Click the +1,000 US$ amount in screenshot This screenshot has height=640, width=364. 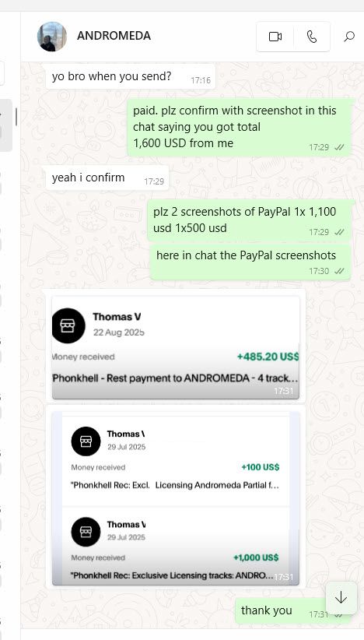coord(256,557)
